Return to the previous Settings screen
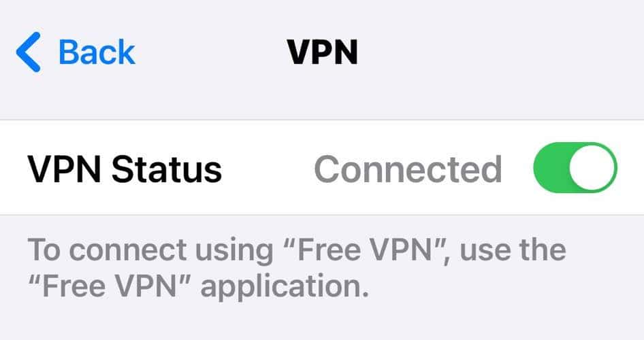This screenshot has height=340, width=644. (x=76, y=52)
